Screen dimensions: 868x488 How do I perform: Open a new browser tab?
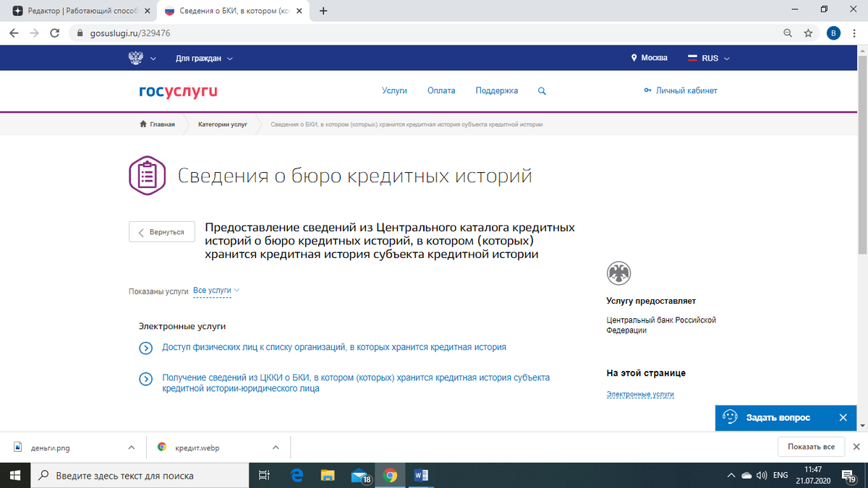(x=323, y=11)
